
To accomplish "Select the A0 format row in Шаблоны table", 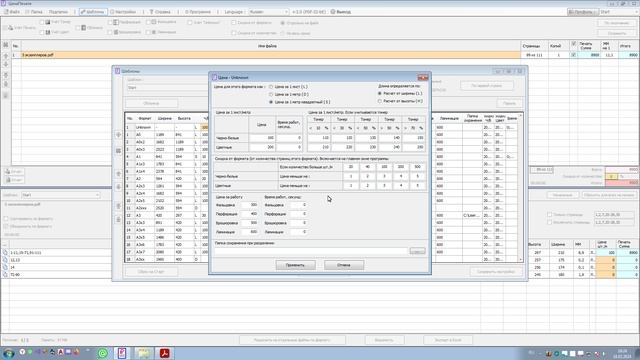I will click(x=165, y=135).
